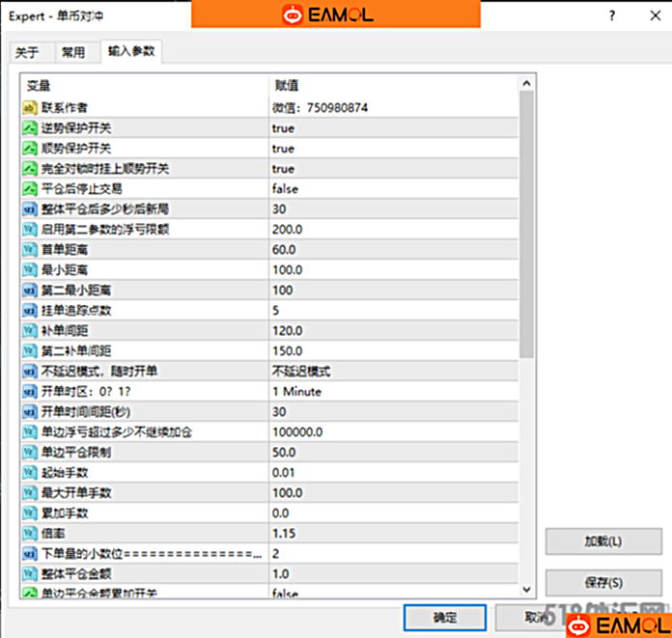The width and height of the screenshot is (672, 638).
Task: Click the integer icon beside 整体平仓后多少秒后新局
Action: point(30,209)
